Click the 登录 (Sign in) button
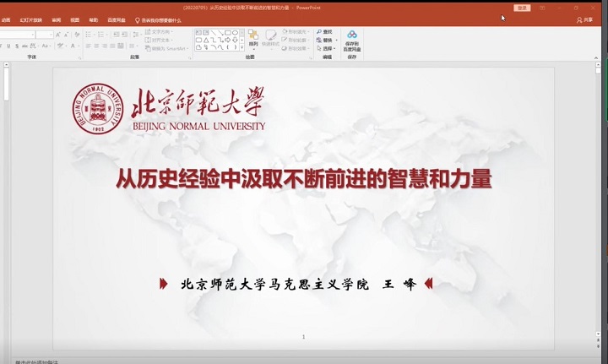The height and width of the screenshot is (364, 608). click(x=522, y=7)
